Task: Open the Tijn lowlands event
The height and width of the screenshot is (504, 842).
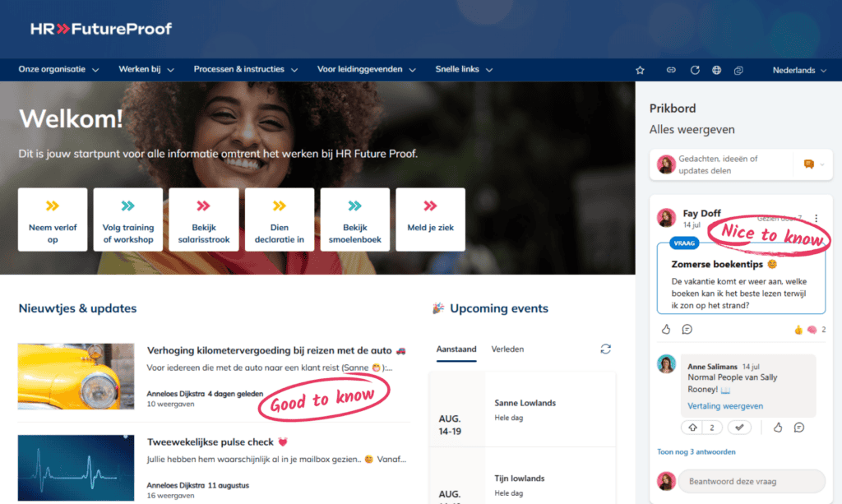Action: tap(520, 479)
